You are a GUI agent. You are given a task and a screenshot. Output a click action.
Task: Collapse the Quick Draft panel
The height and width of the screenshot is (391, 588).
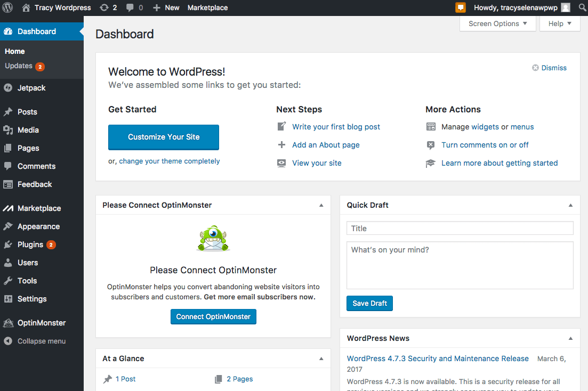point(571,206)
